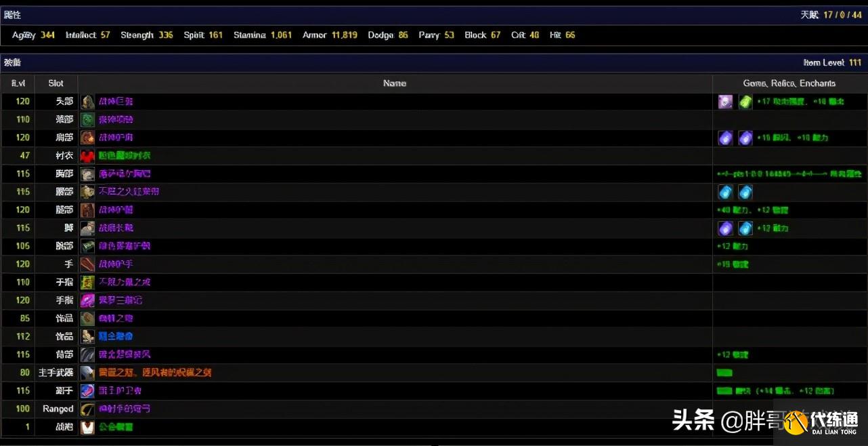The width and height of the screenshot is (868, 446).
Task: Sort by the Name column header
Action: [x=395, y=83]
